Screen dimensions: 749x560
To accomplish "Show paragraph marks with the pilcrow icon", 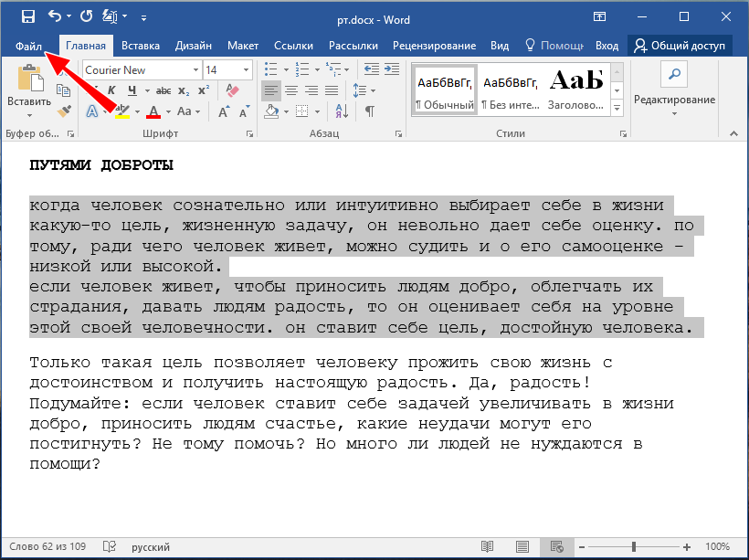I will coord(369,111).
